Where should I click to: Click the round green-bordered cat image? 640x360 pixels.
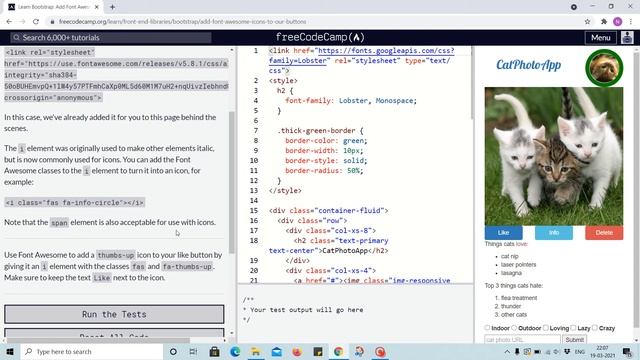point(604,68)
